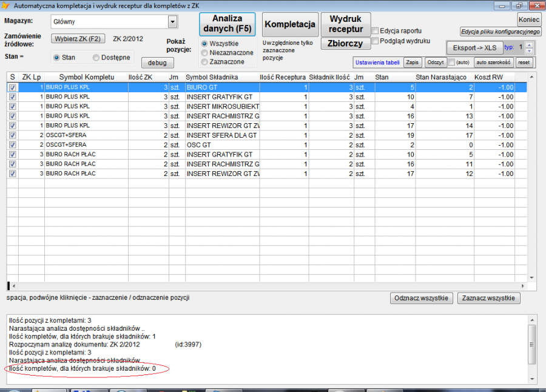Screen dimensions: 546x392
Task: Click the log line 'brakuje składników: 0'
Action: click(83, 369)
